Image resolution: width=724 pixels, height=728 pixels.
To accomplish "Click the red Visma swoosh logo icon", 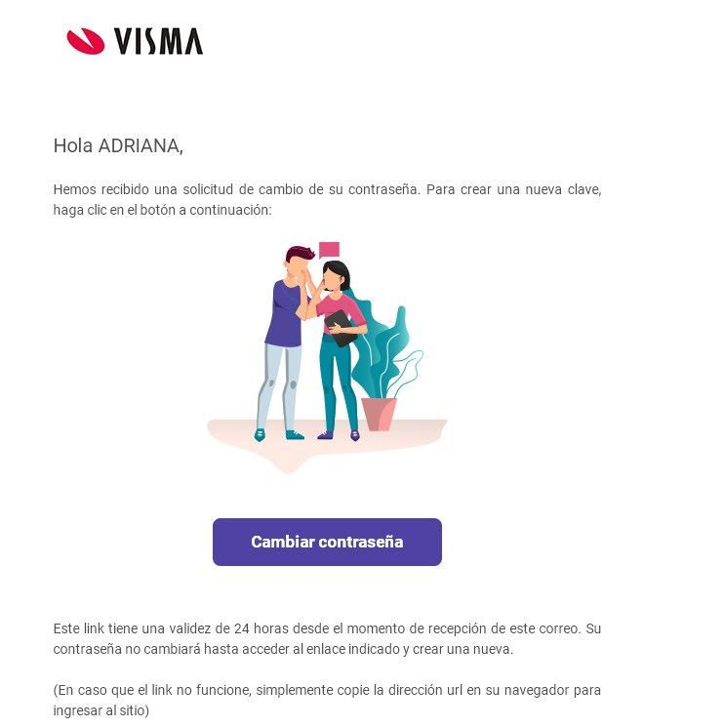I will click(x=86, y=41).
